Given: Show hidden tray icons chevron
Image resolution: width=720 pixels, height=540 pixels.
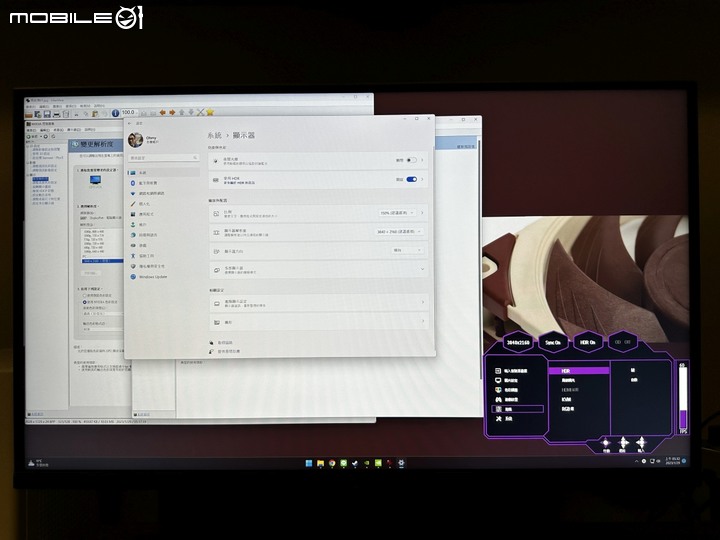Looking at the screenshot, I should pos(636,461).
